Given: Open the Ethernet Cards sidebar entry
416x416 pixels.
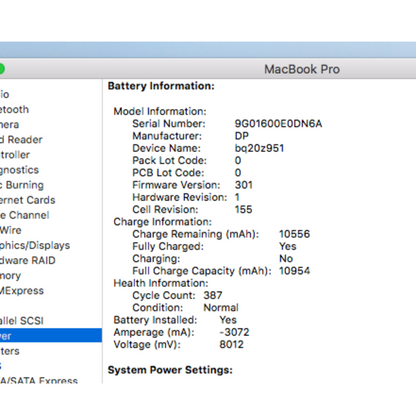Looking at the screenshot, I should (x=28, y=200).
